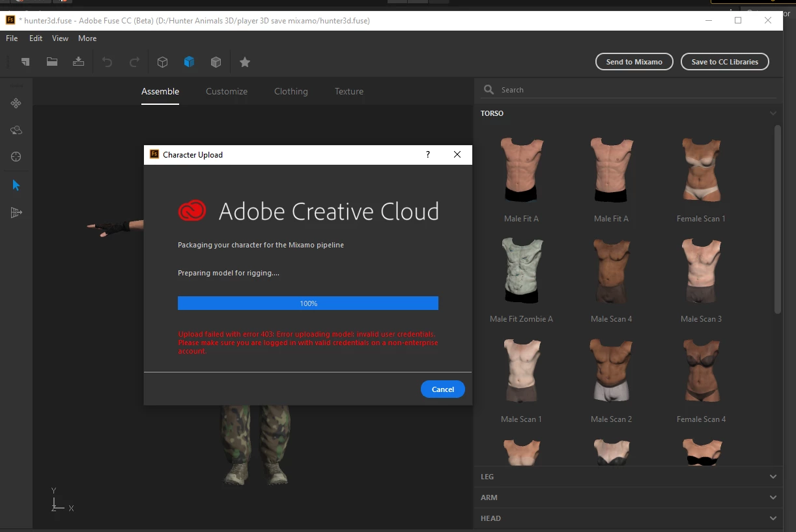
Task: Click Send to Mixamo button
Action: [x=634, y=62]
